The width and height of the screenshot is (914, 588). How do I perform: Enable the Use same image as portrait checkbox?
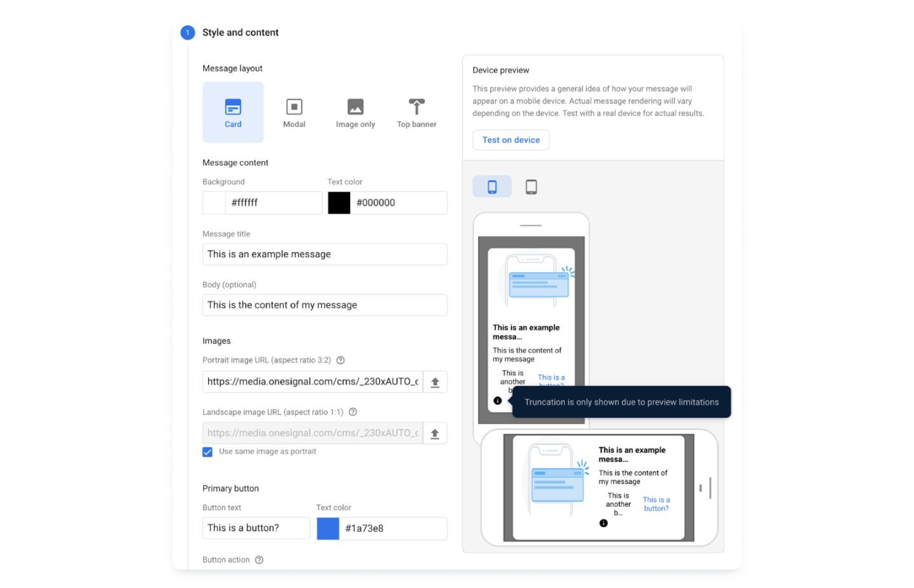coord(206,451)
